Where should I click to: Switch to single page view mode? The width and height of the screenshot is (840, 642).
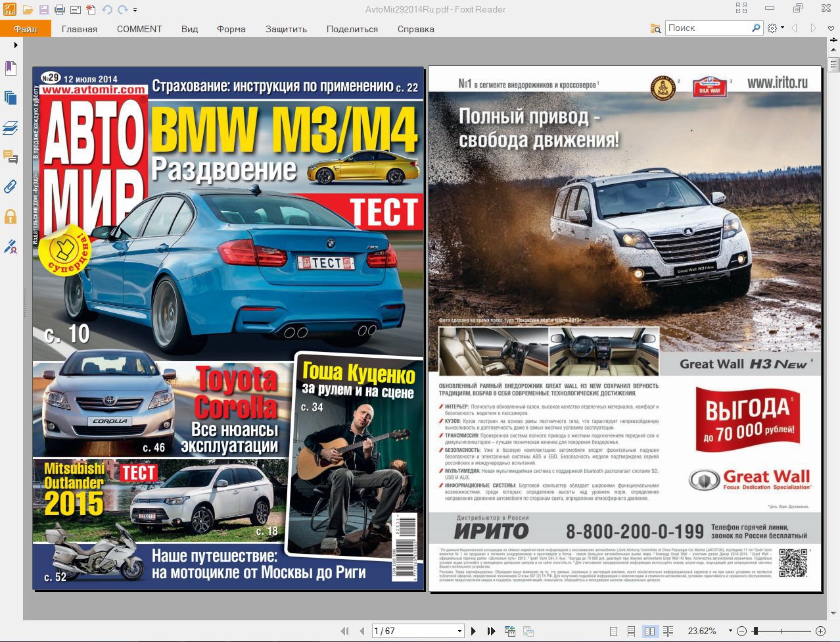tap(613, 631)
